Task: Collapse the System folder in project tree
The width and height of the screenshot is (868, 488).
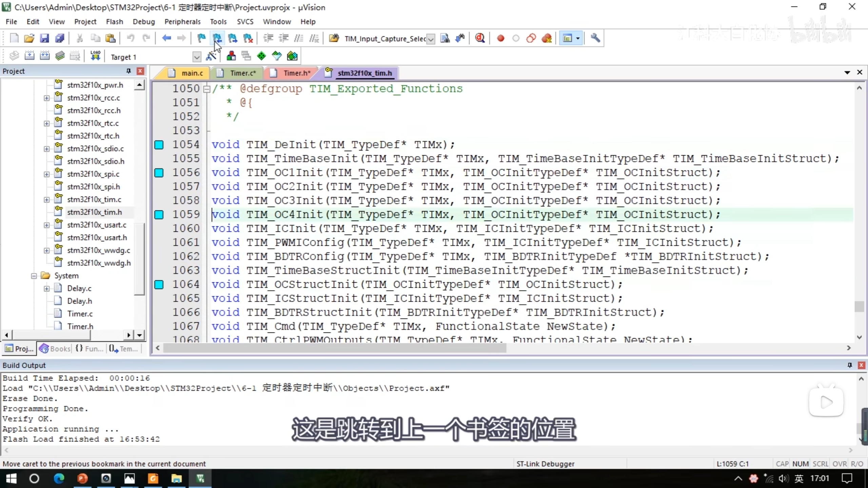Action: coord(34,276)
